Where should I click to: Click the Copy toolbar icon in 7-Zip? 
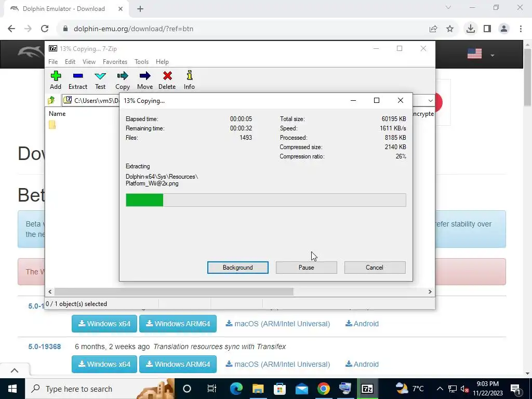123,80
